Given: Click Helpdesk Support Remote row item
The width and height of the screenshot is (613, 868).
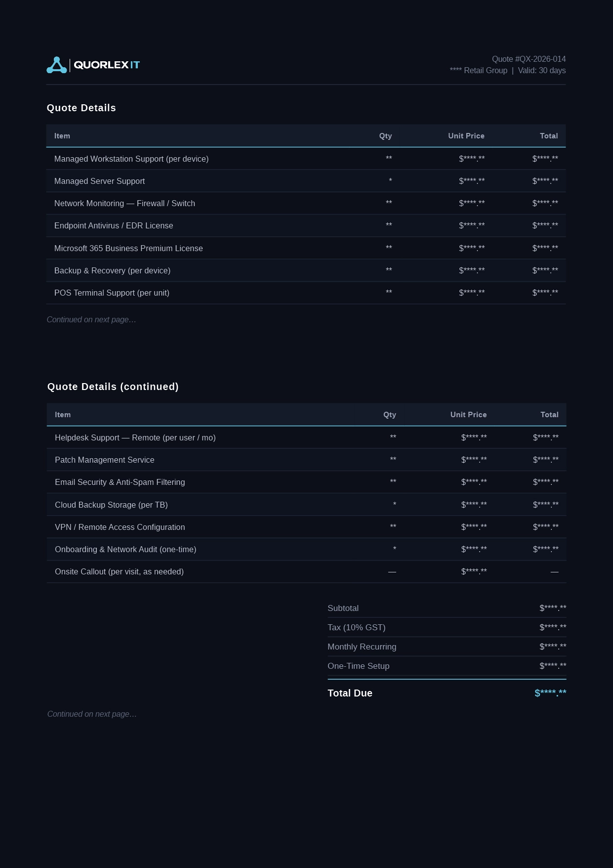Looking at the screenshot, I should [x=306, y=437].
